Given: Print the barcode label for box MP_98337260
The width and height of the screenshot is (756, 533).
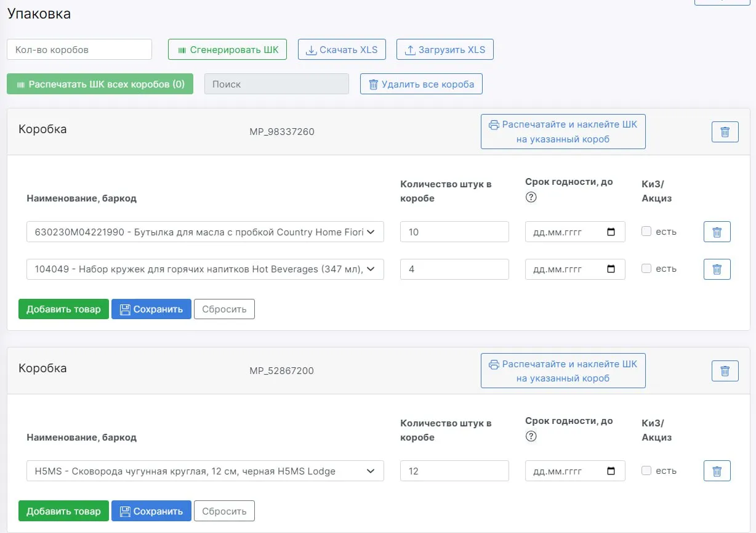Looking at the screenshot, I should (563, 131).
